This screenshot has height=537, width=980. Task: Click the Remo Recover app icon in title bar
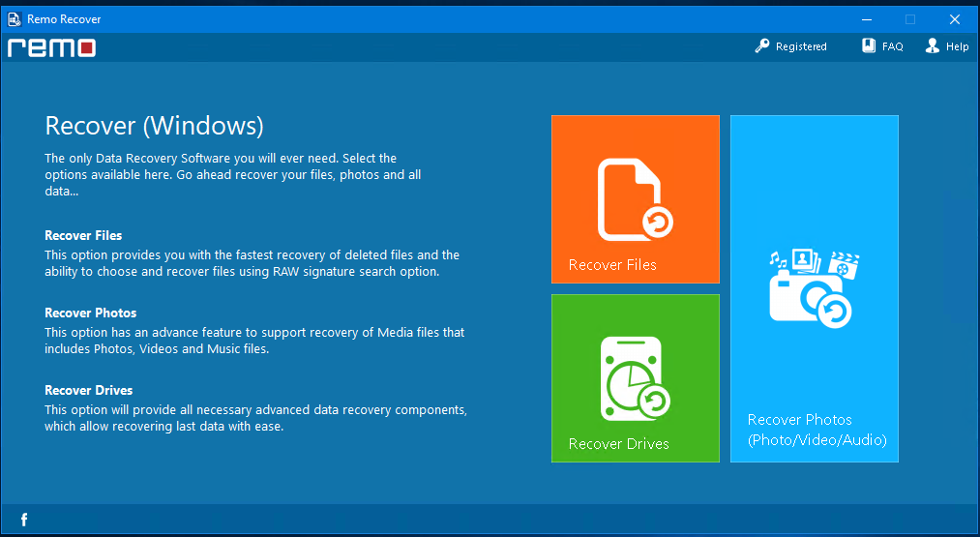point(15,19)
